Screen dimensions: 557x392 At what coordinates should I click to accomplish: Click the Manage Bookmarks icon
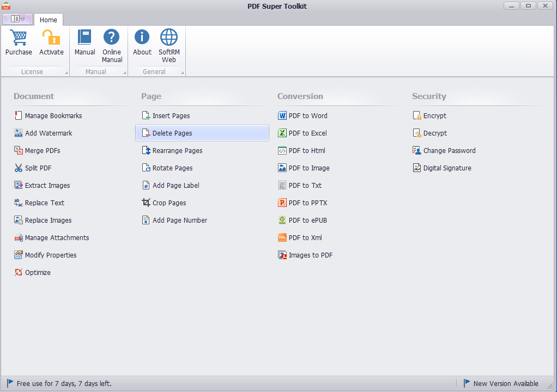point(19,115)
